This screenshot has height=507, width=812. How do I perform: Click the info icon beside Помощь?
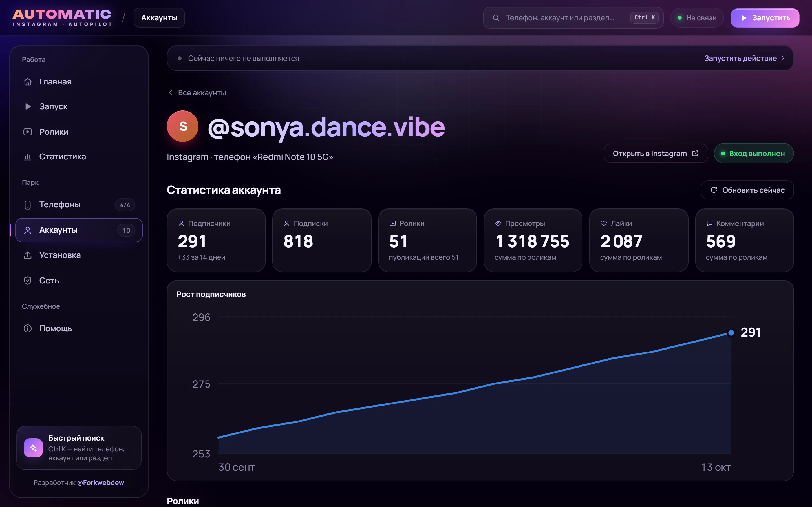(x=28, y=328)
